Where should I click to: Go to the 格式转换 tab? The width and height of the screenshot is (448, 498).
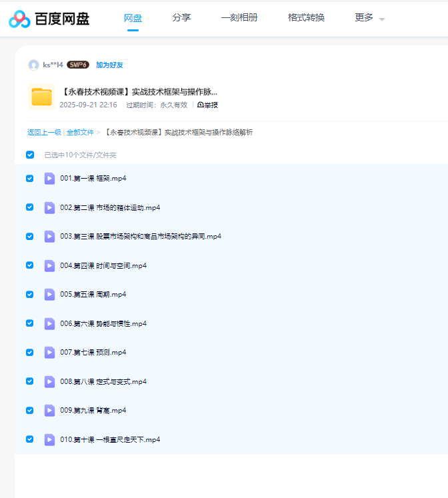[306, 18]
